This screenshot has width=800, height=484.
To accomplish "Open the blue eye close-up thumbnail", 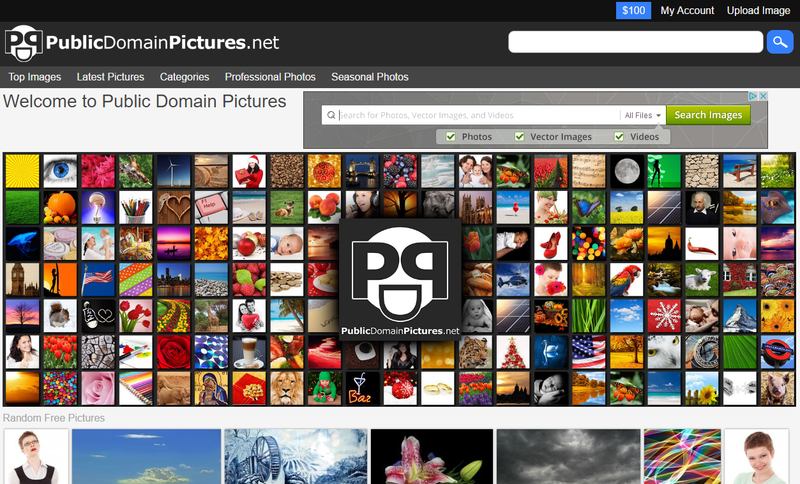I will [x=60, y=171].
